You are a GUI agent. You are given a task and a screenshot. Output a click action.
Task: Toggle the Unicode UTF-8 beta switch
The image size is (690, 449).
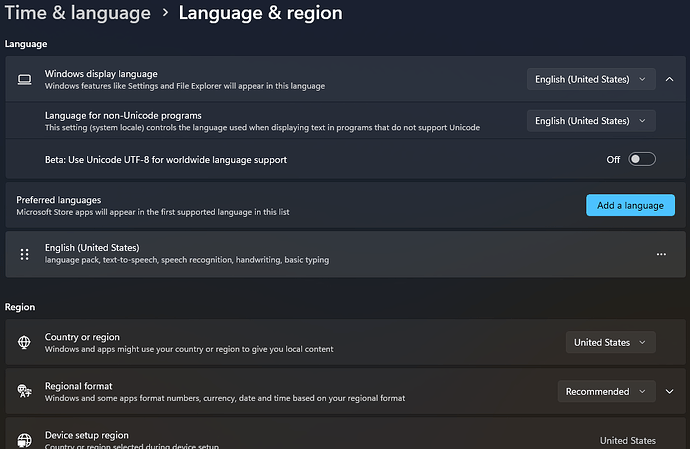[x=642, y=159]
